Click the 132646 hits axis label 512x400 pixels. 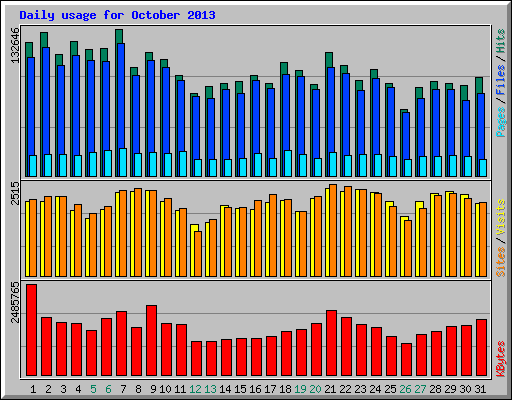[15, 45]
